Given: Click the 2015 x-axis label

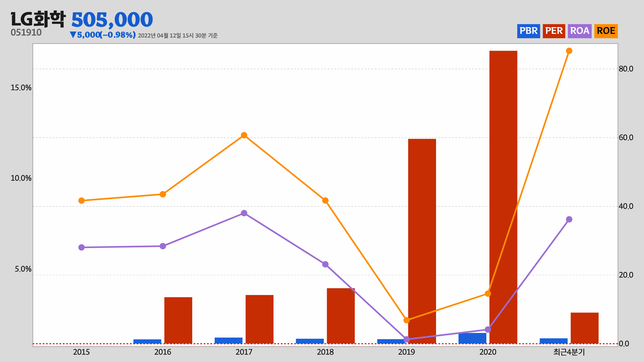Looking at the screenshot, I should tap(82, 352).
